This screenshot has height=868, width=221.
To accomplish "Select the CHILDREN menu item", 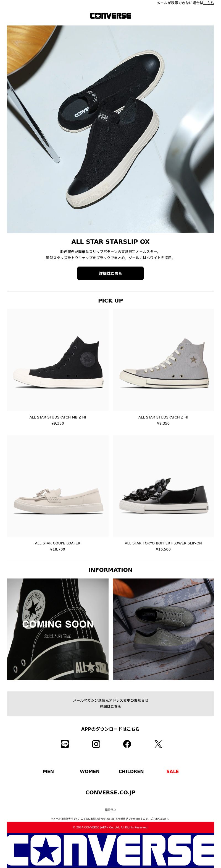I will (131, 771).
